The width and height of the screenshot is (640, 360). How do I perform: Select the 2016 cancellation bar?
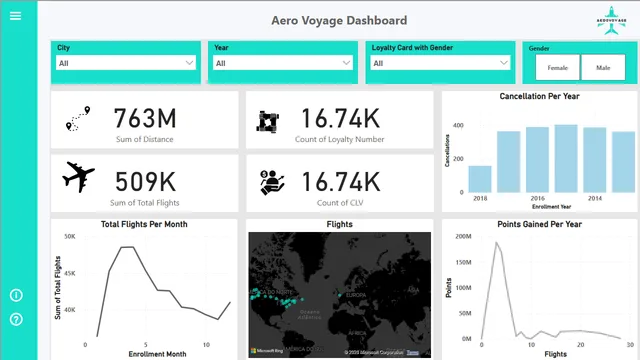537,160
